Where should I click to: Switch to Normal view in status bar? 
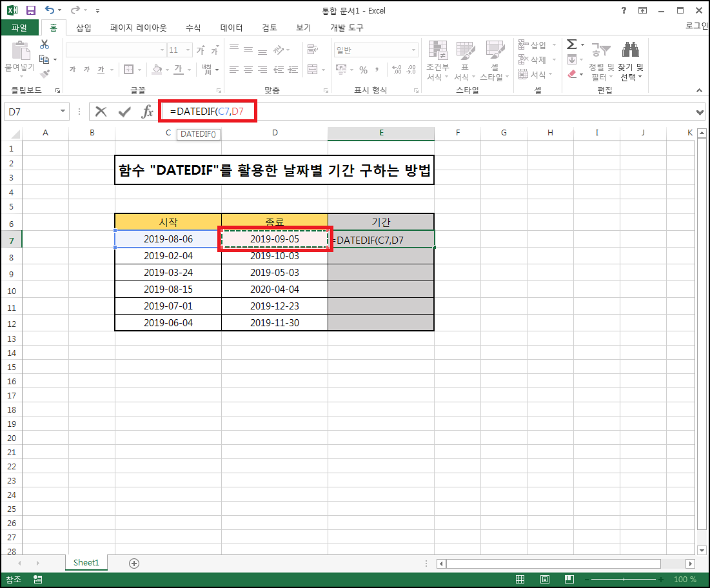(x=520, y=580)
